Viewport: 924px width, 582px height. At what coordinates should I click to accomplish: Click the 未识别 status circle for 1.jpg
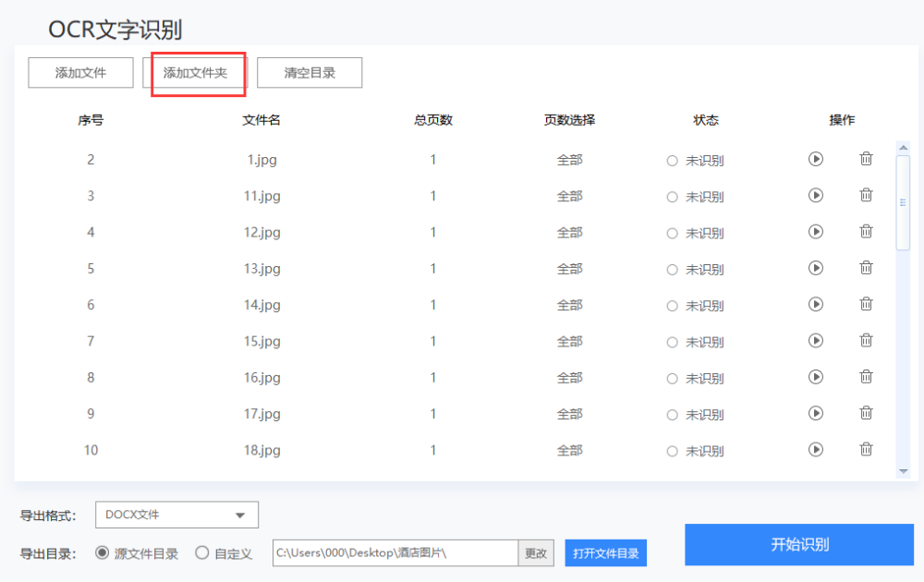[x=672, y=161]
